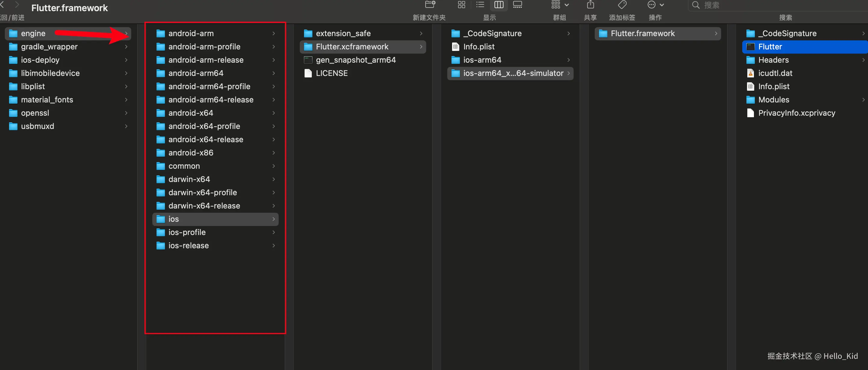Select the PrivacyInfo.xcprivacy file
The image size is (868, 370).
point(796,113)
